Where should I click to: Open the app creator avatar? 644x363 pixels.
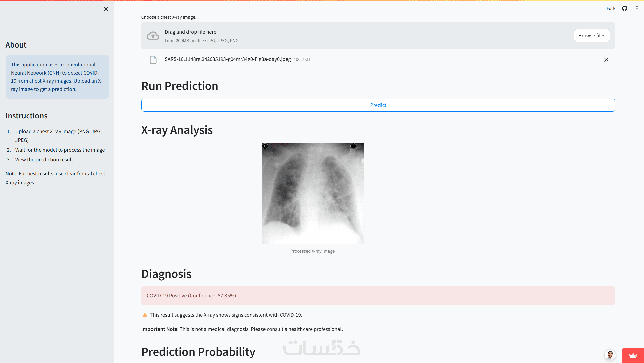tap(610, 355)
